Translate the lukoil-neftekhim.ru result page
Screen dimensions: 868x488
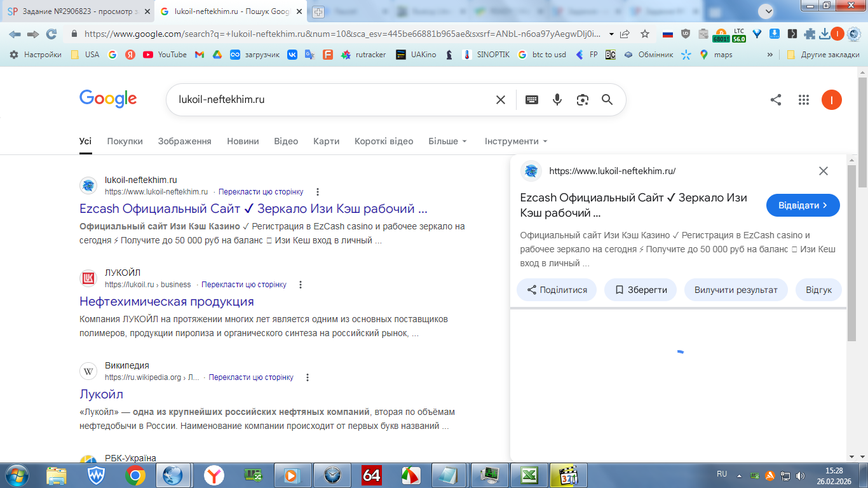tap(261, 192)
